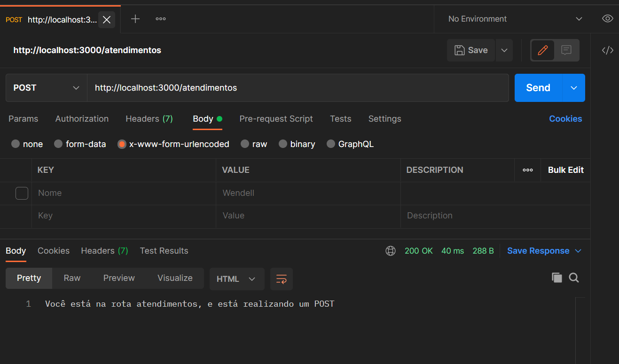Click the environment quick look eye icon
Image resolution: width=619 pixels, height=364 pixels.
coord(608,19)
